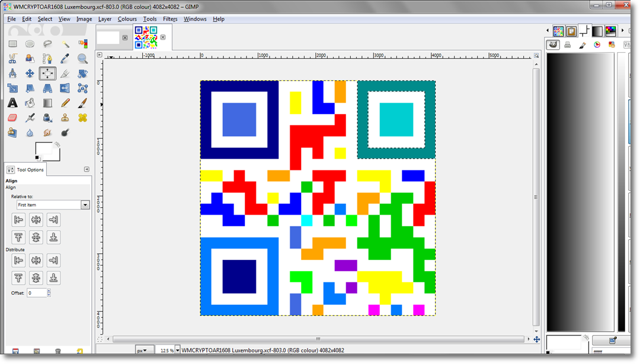Open the navigation cross at canvas bottom-right
This screenshot has width=640, height=364.
tap(537, 339)
